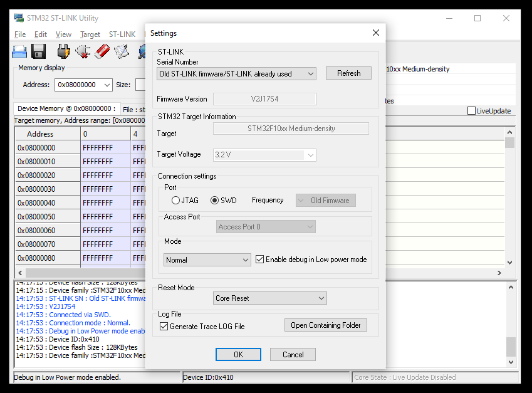This screenshot has width=532, height=393.
Task: Click status bar 'Core State : Live Update Disabled'
Action: pos(435,377)
